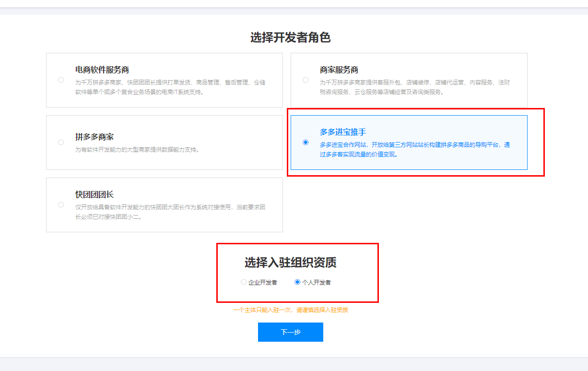The height and width of the screenshot is (371, 588).
Task: Click the orange 一个主体只能入驻一次 warning text
Action: click(291, 310)
